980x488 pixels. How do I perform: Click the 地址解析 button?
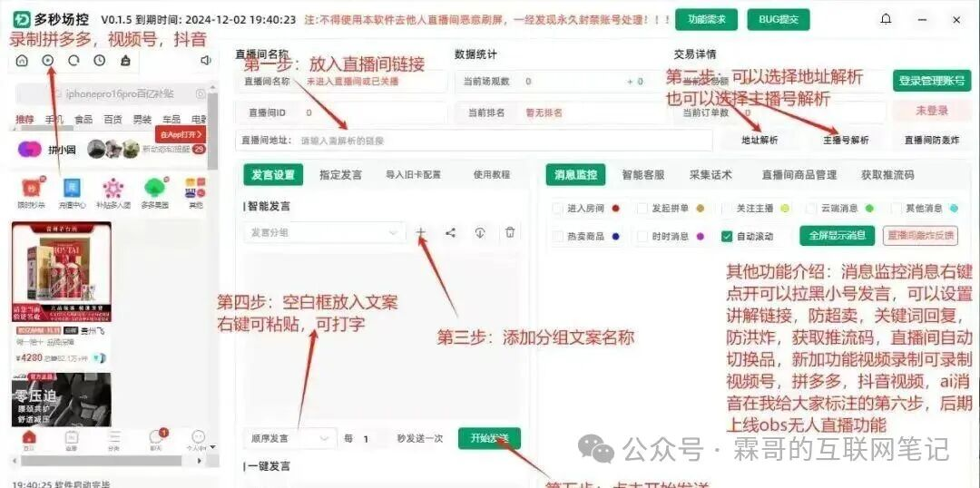[x=760, y=141]
